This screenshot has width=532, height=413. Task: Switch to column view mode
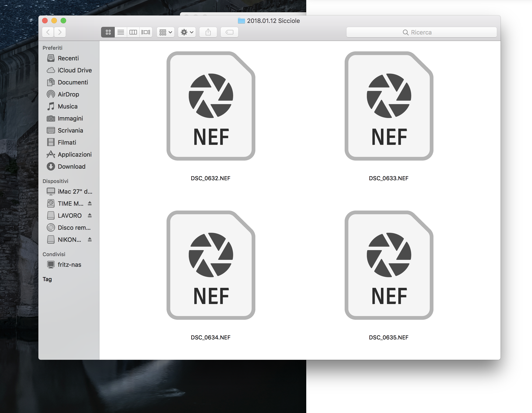point(133,32)
